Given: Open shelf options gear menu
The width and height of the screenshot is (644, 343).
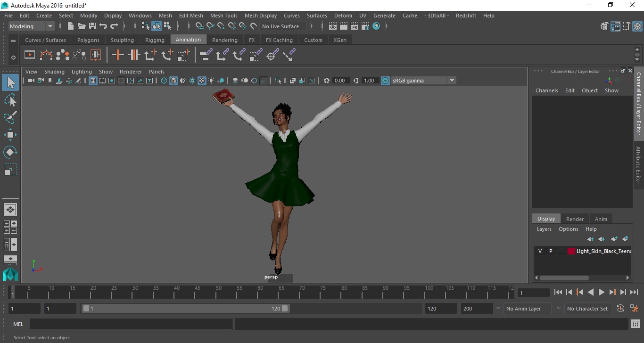Looking at the screenshot, I should (x=13, y=57).
